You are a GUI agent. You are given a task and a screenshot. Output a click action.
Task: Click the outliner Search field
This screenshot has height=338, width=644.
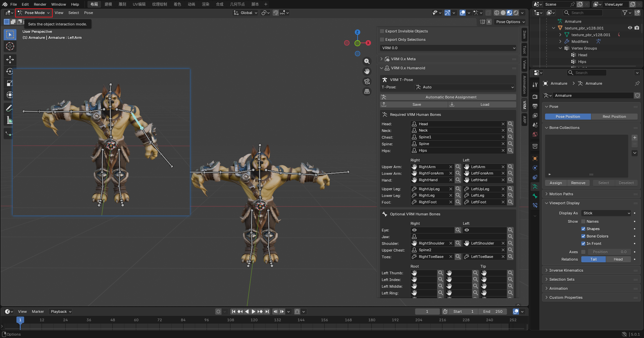click(x=583, y=13)
